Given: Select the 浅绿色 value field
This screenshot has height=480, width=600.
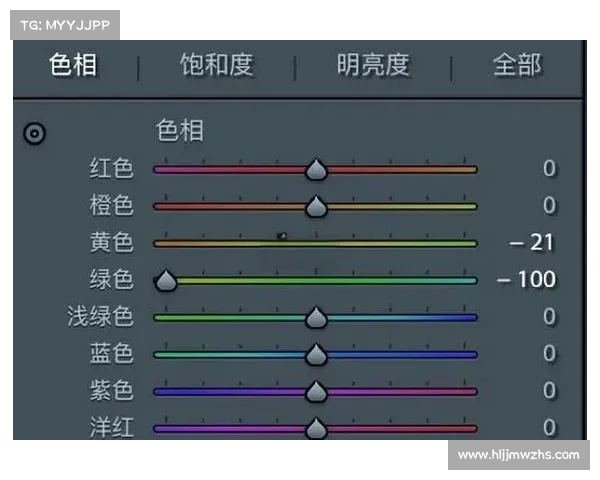Looking at the screenshot, I should tap(548, 316).
